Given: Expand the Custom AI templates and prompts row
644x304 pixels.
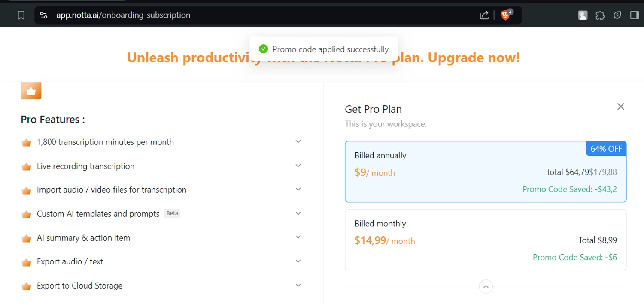Looking at the screenshot, I should (298, 214).
